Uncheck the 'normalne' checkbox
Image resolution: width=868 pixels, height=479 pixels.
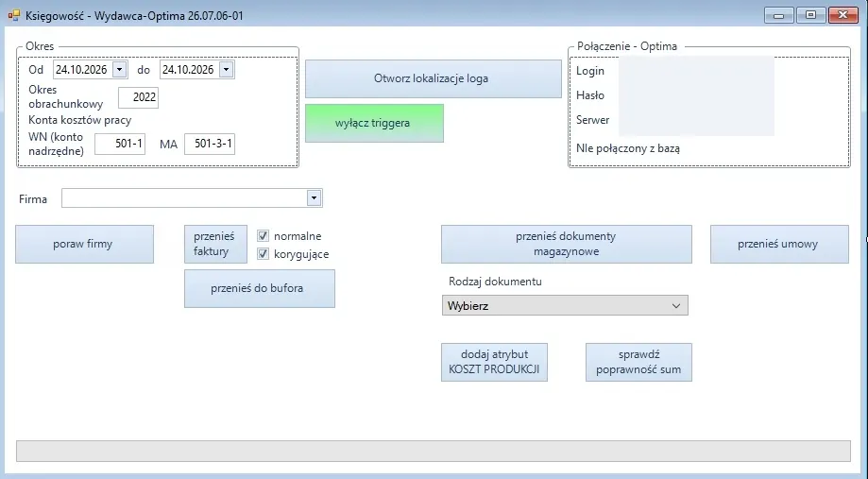click(263, 236)
